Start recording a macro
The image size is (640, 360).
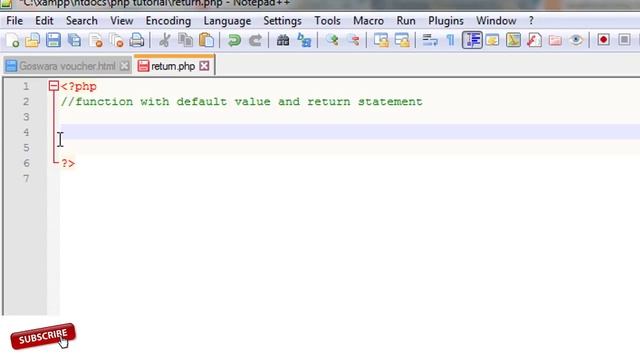[x=603, y=40]
